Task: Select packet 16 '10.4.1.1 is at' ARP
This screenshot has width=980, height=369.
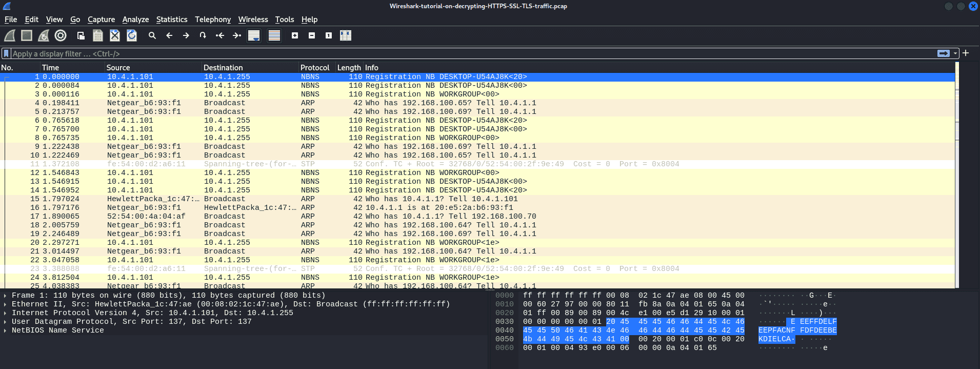Action: [x=477, y=208]
